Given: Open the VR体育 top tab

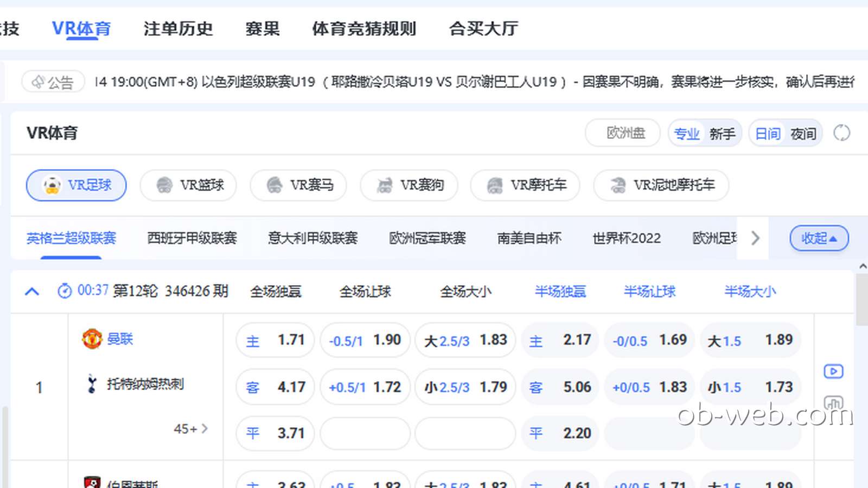Looking at the screenshot, I should coord(81,28).
